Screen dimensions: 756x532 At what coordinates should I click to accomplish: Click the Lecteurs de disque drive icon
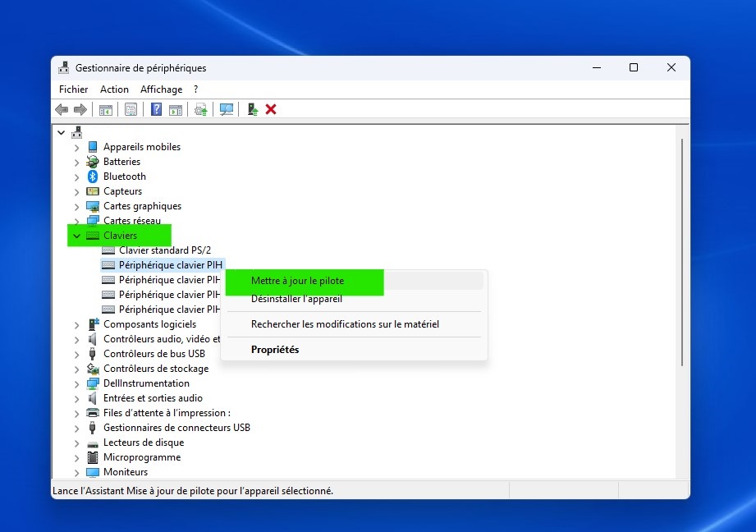tap(93, 443)
